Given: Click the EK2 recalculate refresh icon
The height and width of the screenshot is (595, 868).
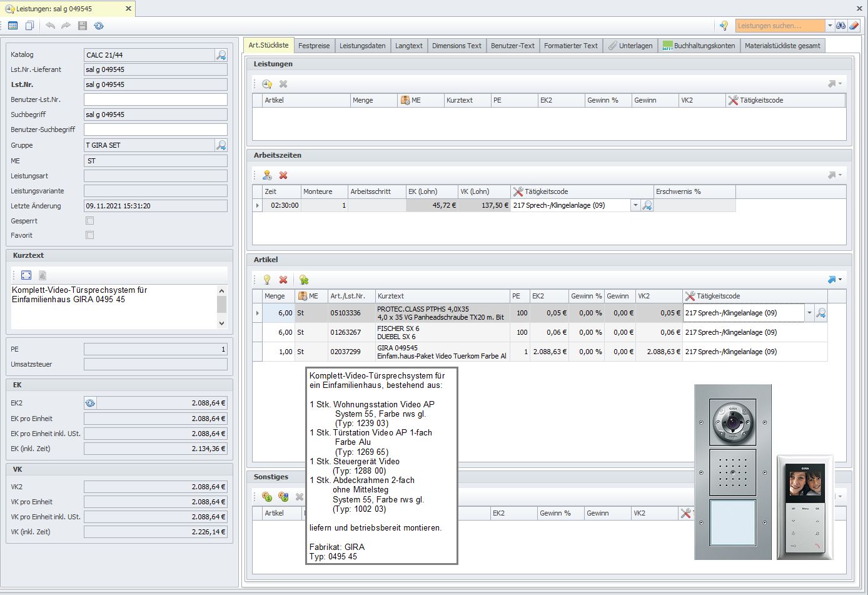Looking at the screenshot, I should pyautogui.click(x=90, y=404).
